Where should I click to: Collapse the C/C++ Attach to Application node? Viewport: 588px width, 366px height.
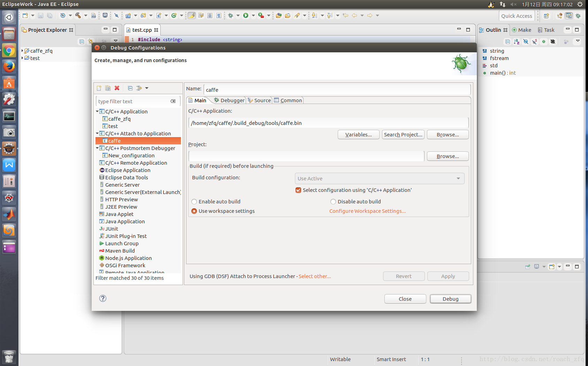[x=97, y=134]
